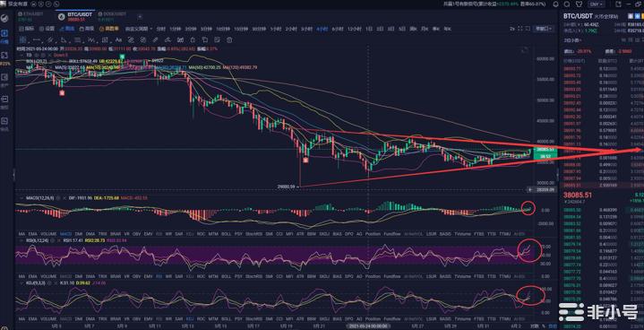This screenshot has height=330, width=644.
Task: Toggle the 画线 drawing tools button
Action: [67, 29]
